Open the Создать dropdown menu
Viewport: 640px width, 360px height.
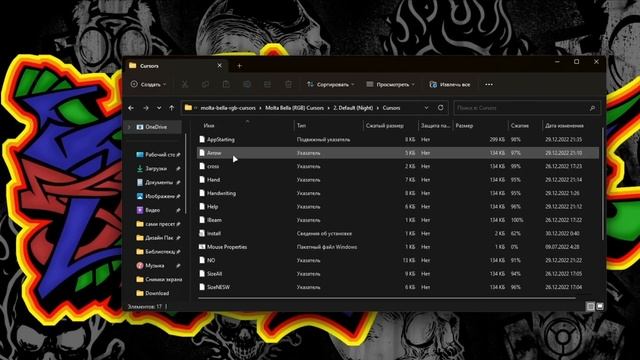tap(149, 84)
